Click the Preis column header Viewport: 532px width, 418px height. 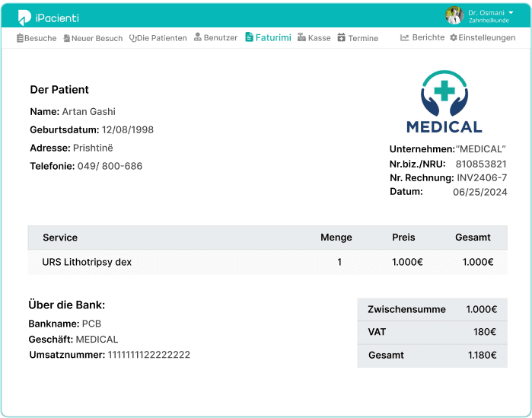click(x=403, y=238)
